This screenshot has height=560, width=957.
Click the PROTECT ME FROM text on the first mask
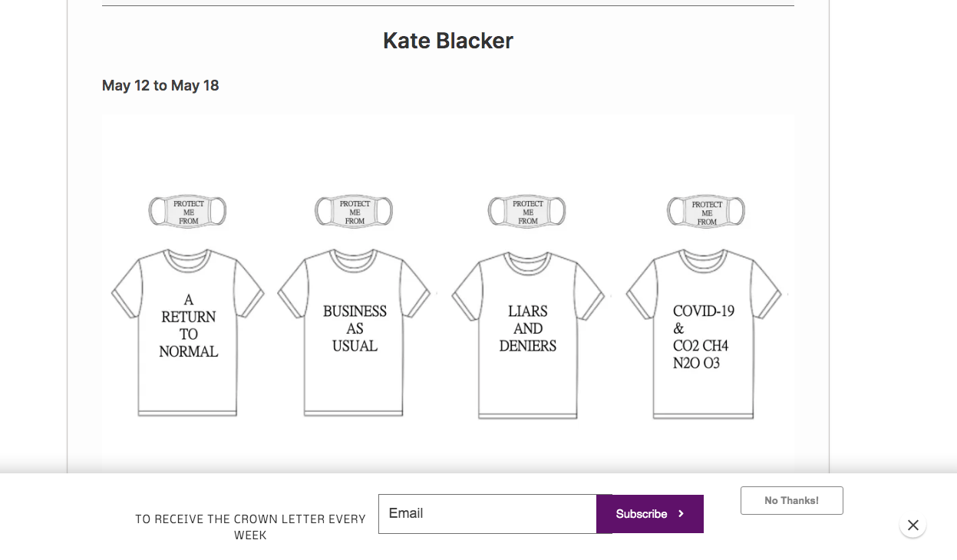tap(189, 212)
